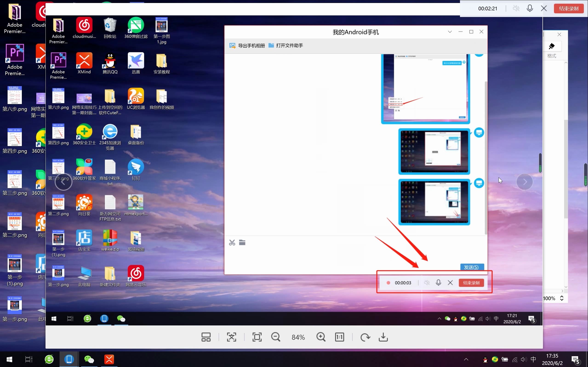Open Task View on the bottom taskbar

29,359
